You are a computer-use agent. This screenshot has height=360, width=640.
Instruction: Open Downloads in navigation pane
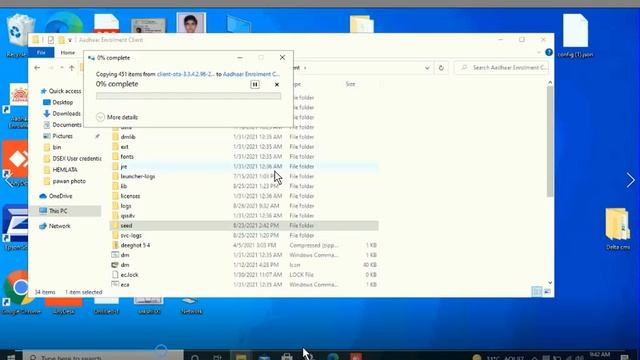click(x=62, y=113)
